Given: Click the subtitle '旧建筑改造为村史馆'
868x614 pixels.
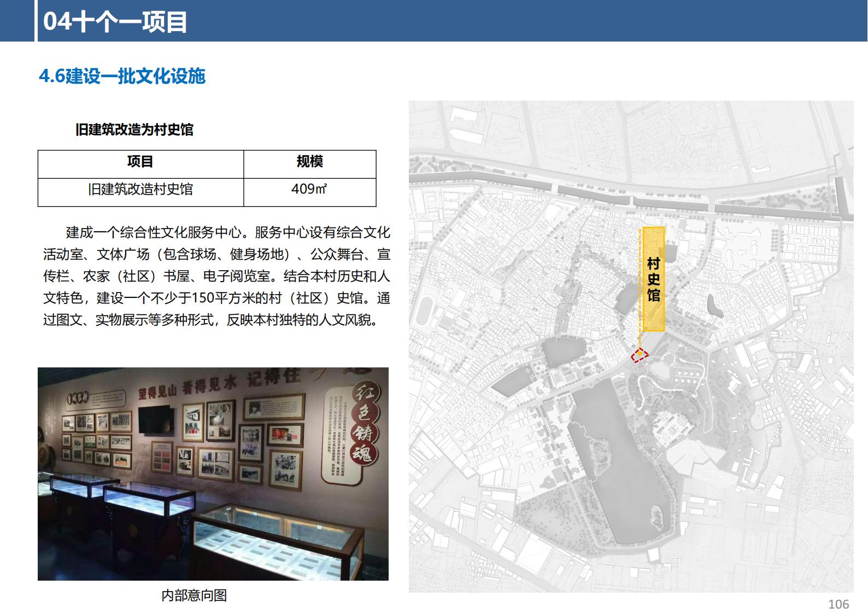Looking at the screenshot, I should (134, 130).
